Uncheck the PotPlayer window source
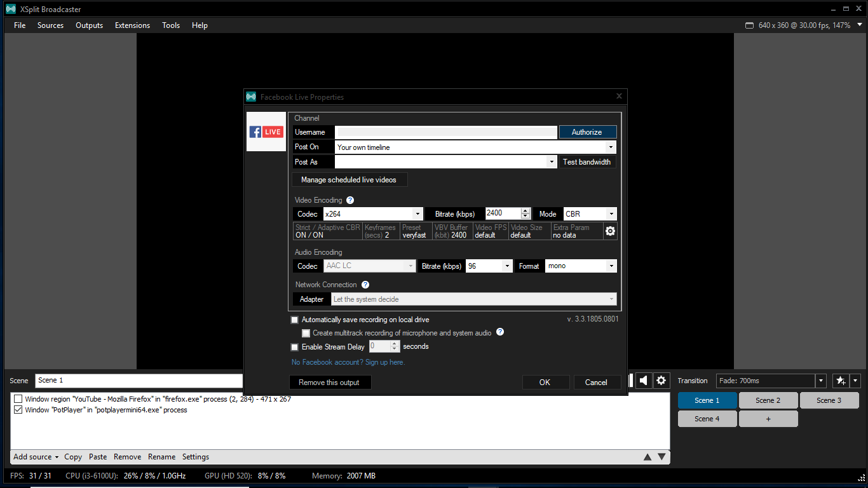 tap(18, 410)
